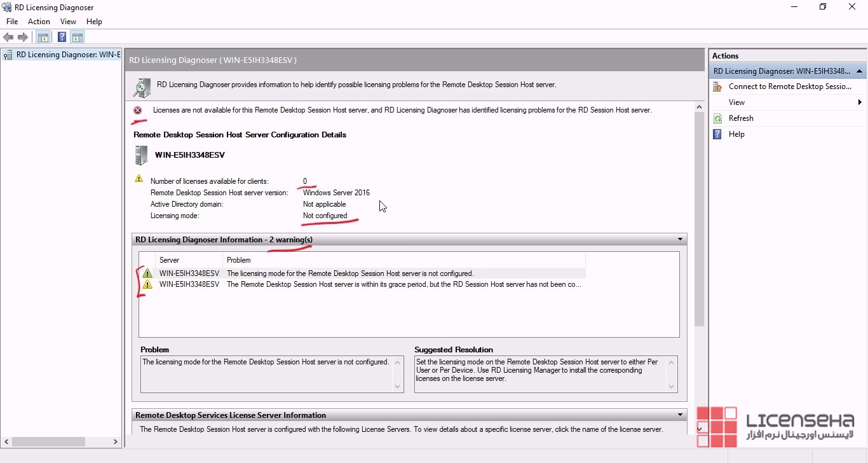Image resolution: width=868 pixels, height=463 pixels.
Task: Click the Refresh icon in Actions pane
Action: 717,118
